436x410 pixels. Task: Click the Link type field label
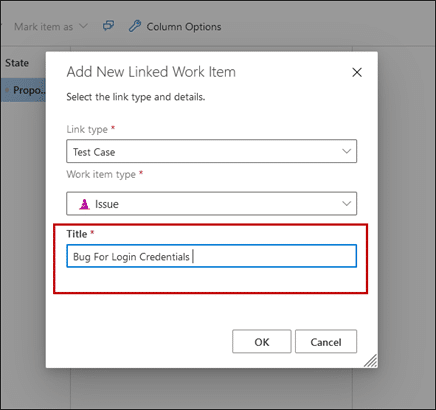[87, 129]
